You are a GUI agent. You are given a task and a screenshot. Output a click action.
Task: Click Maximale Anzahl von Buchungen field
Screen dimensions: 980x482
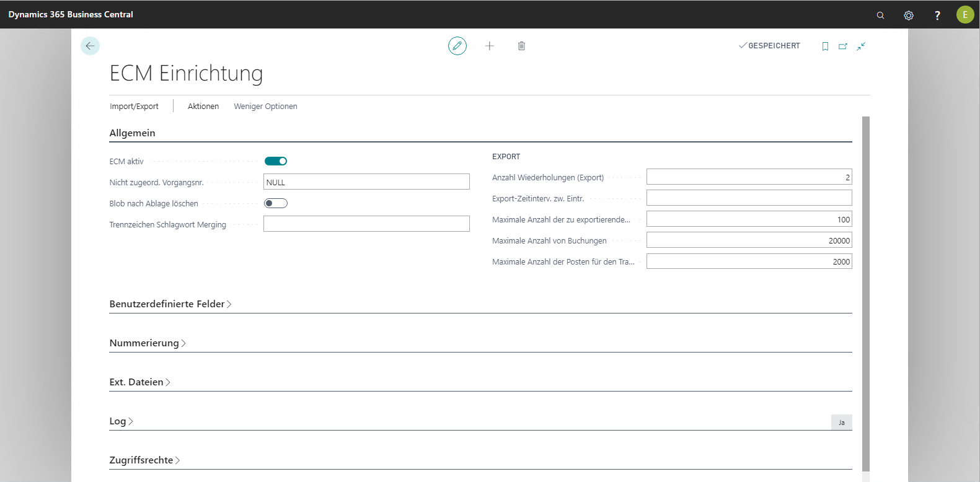(749, 240)
